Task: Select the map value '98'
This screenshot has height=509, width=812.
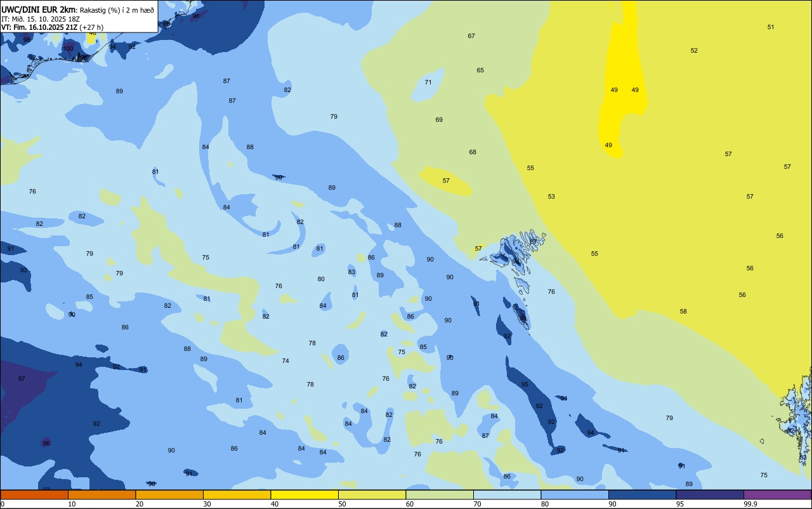Action: point(27,40)
